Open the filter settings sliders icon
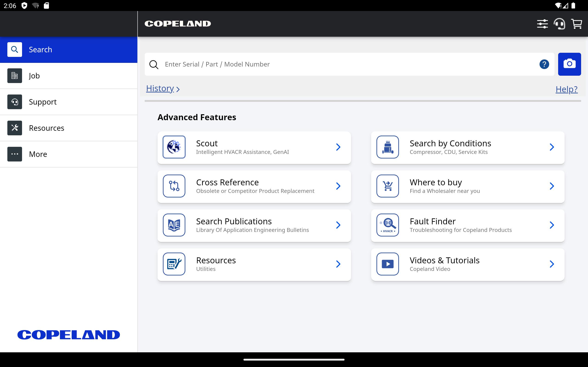This screenshot has width=588, height=367. coord(542,24)
